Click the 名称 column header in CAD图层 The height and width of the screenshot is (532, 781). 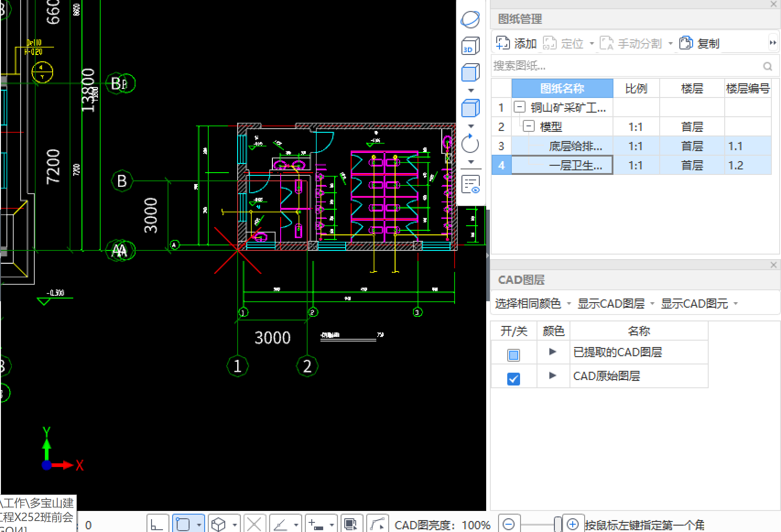[639, 331]
